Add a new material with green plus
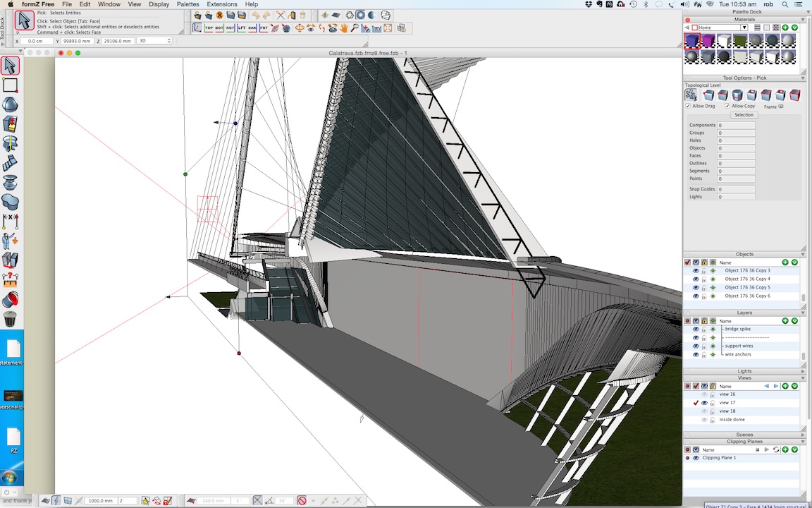 (785, 28)
